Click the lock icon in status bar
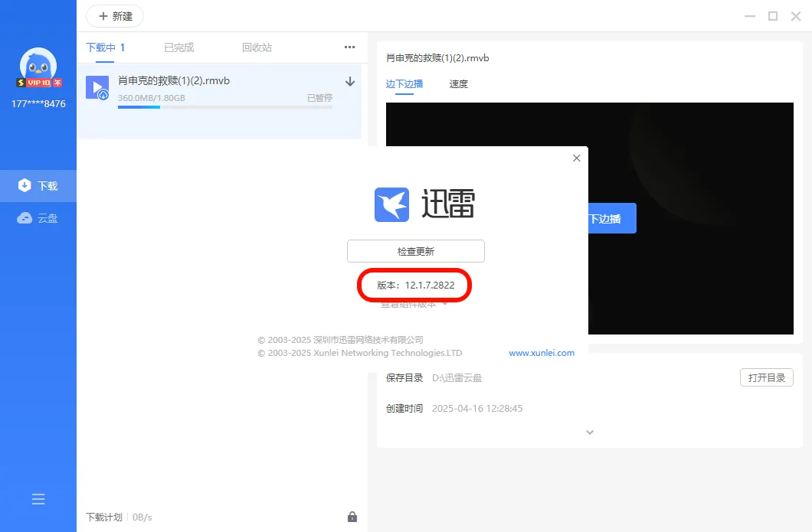Image resolution: width=812 pixels, height=532 pixels. pos(352,517)
